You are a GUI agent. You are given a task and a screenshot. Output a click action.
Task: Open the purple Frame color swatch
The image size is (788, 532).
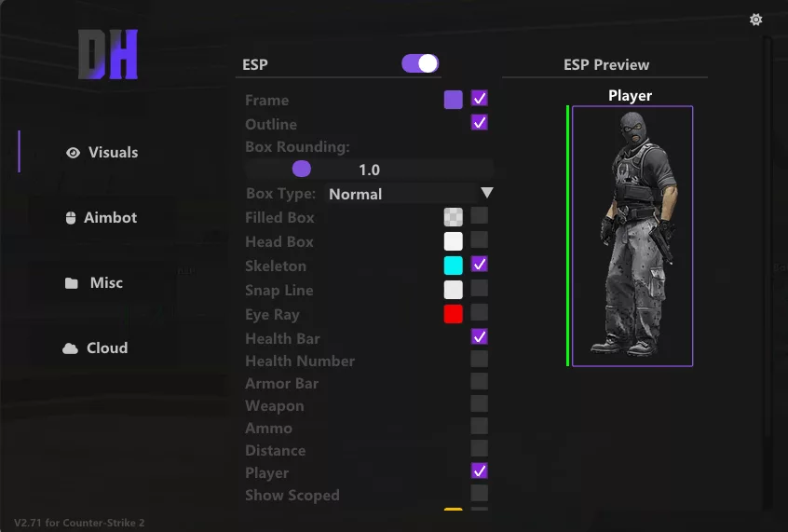pyautogui.click(x=454, y=100)
